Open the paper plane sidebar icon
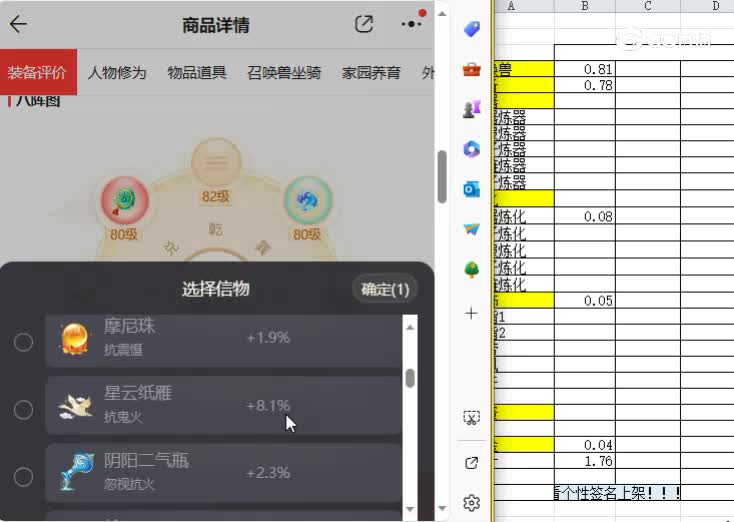 pos(472,229)
